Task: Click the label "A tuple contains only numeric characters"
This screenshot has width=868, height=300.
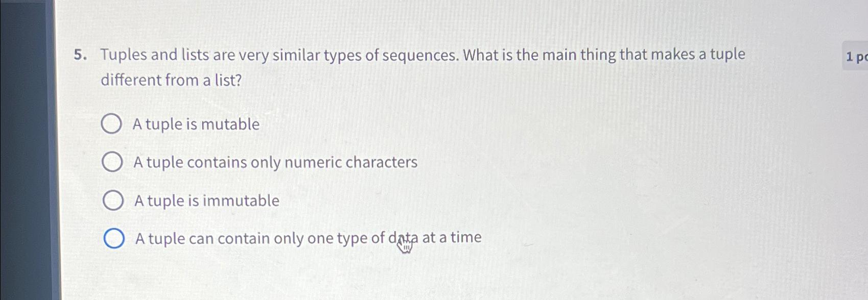Action: [275, 162]
